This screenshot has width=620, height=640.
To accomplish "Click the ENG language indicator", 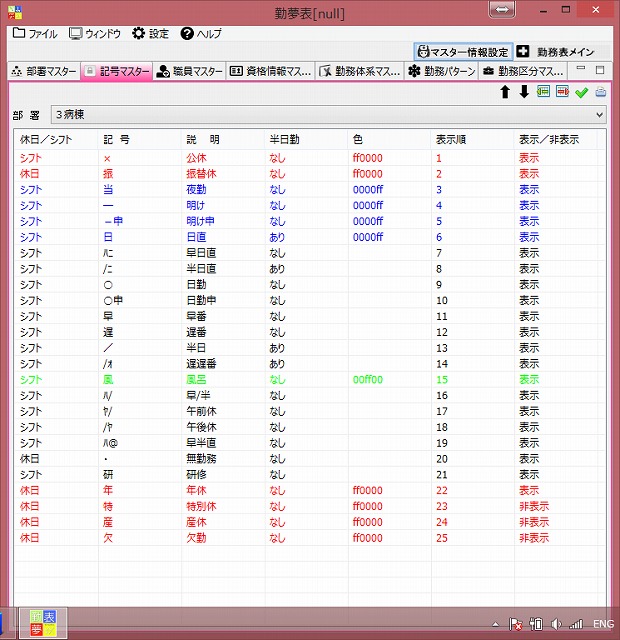I will click(x=603, y=624).
